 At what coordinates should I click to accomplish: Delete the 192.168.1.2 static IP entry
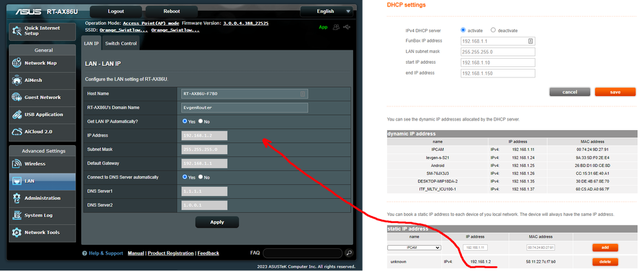[x=605, y=262]
